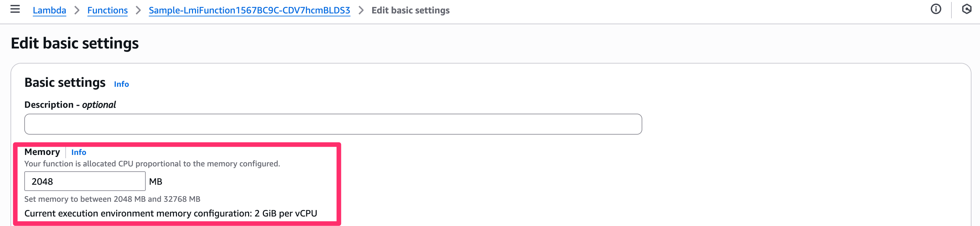Open the hamburger navigation menu

pyautogui.click(x=15, y=9)
